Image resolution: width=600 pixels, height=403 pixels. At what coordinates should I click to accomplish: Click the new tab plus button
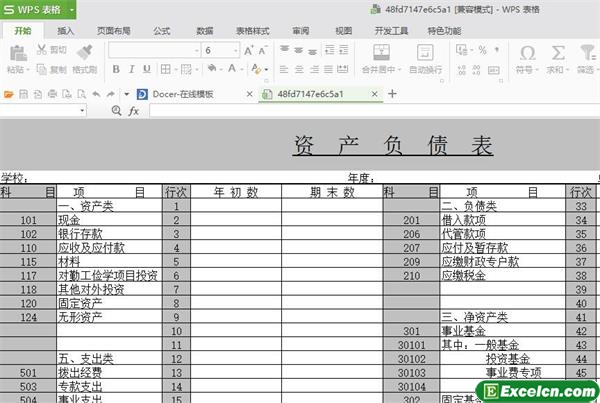(392, 93)
